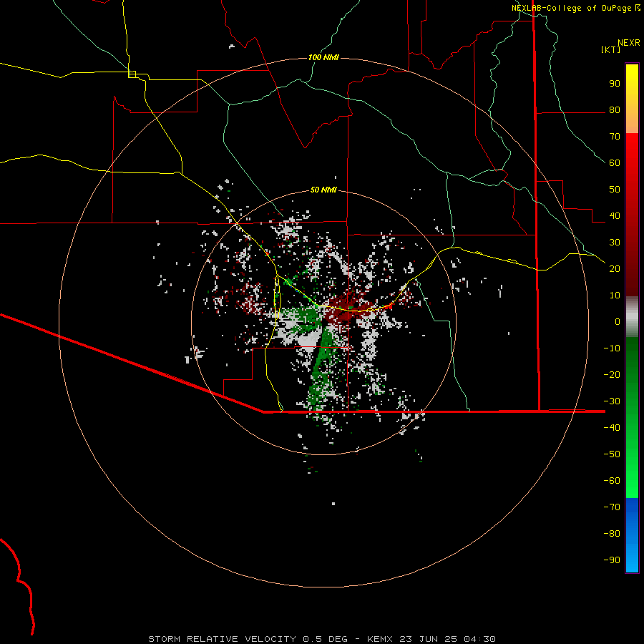
Task: Select the "NEXLAB-College of DuPage" header text
Action: [571, 8]
